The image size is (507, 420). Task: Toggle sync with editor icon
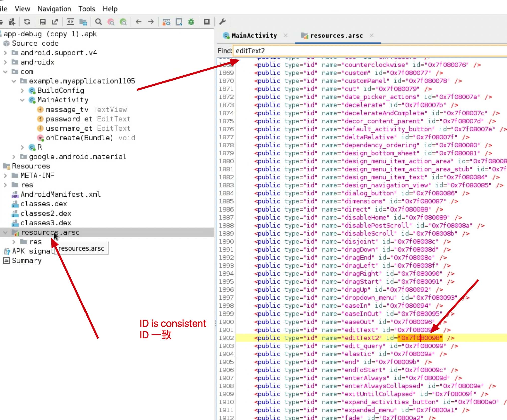(70, 22)
